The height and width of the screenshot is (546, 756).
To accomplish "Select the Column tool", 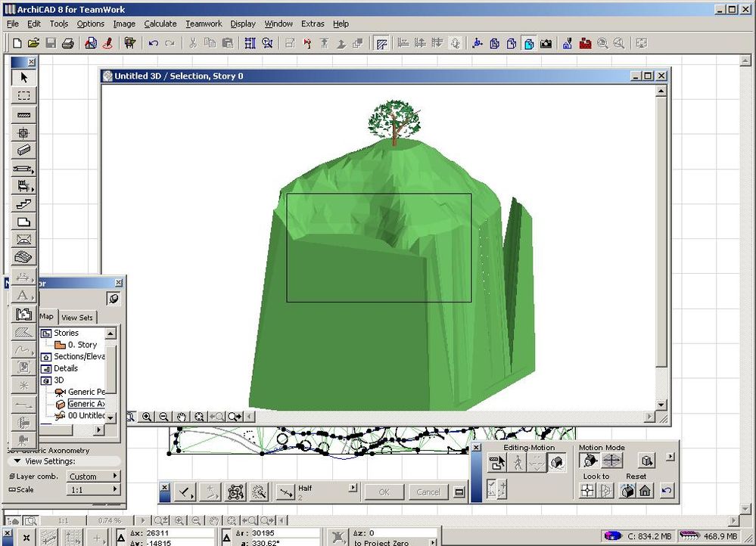I will 23,132.
